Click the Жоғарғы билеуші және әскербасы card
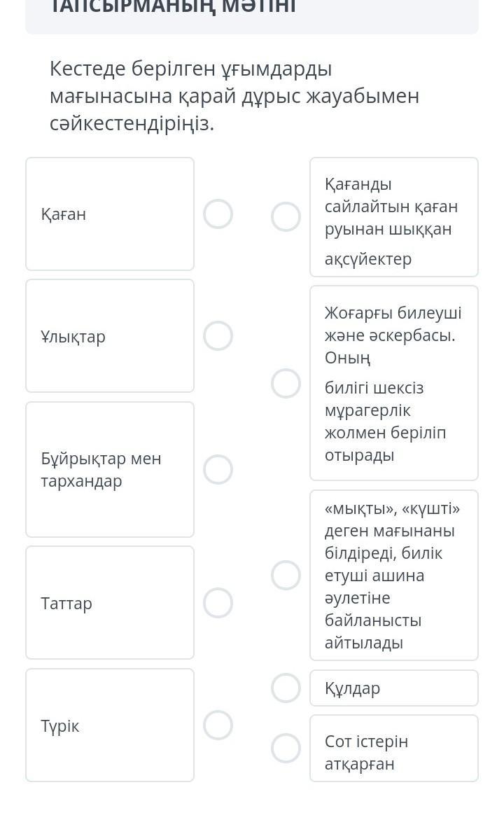The image size is (504, 820). point(393,383)
